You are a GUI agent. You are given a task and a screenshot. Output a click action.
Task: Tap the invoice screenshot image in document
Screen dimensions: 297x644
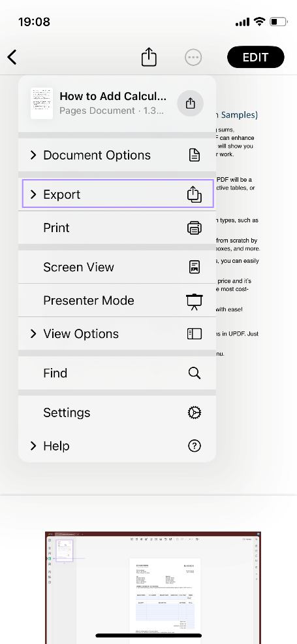click(x=153, y=588)
